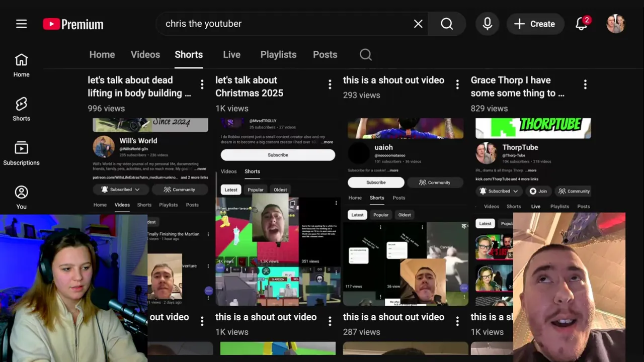Click the '996 views' text

point(106,108)
